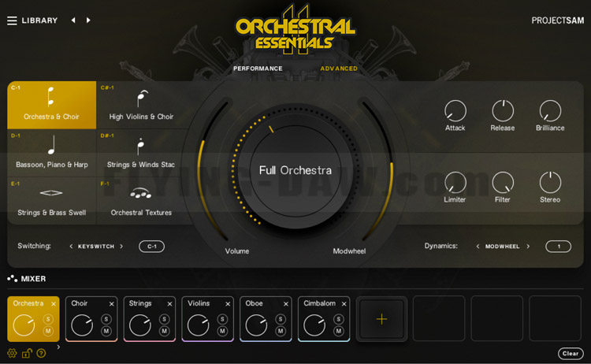Adjust the Orchestra channel volume knob

click(x=24, y=325)
